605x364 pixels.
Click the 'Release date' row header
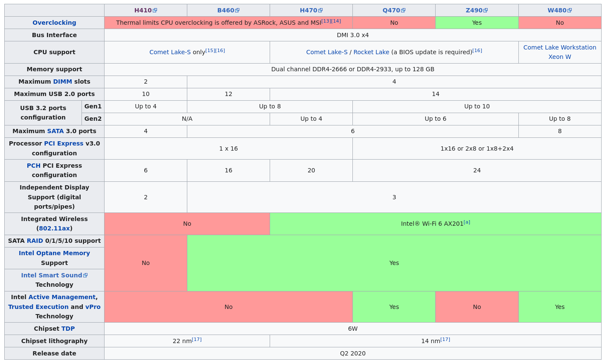(54, 353)
